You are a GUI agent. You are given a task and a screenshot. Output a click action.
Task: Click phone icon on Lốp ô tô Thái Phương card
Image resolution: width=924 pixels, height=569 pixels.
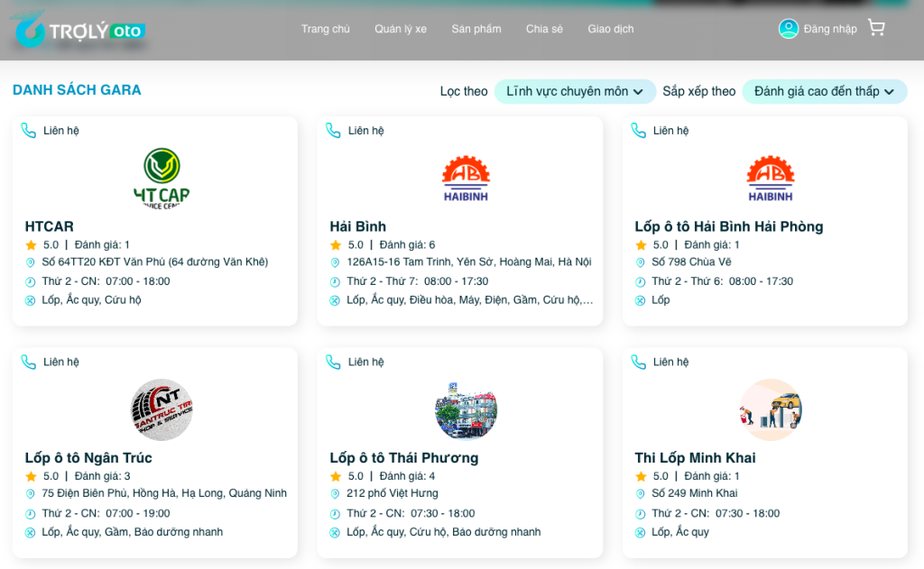(334, 362)
